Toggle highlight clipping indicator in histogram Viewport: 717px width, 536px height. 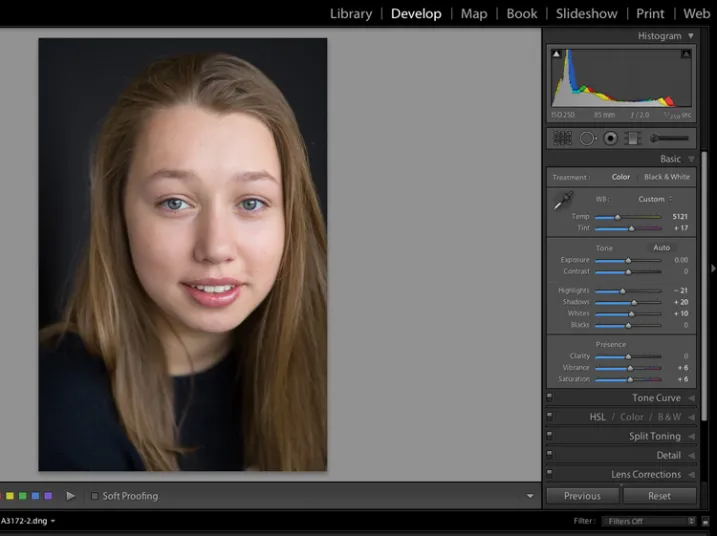(x=686, y=54)
